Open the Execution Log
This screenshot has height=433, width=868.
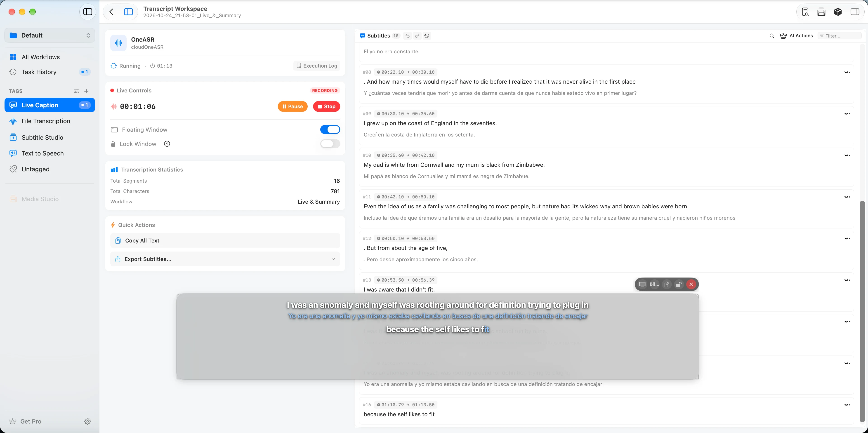pos(317,66)
